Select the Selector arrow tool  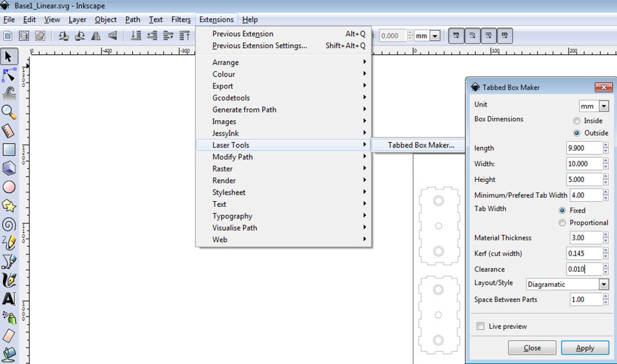click(x=9, y=57)
